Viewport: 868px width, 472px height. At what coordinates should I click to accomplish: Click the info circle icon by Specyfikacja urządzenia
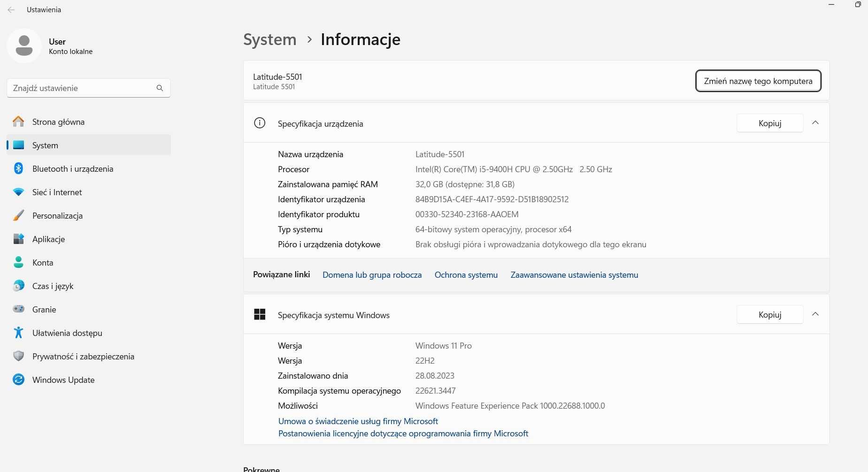point(260,123)
